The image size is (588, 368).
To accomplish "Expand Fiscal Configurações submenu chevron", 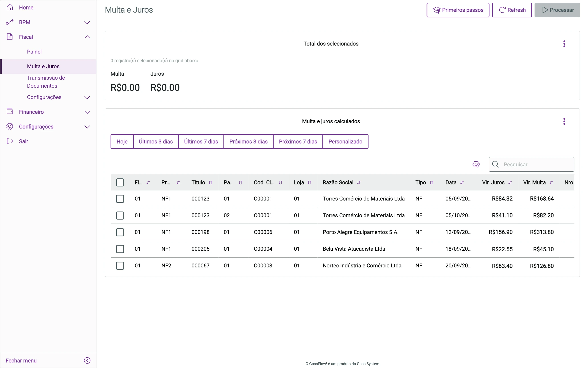I will [87, 97].
